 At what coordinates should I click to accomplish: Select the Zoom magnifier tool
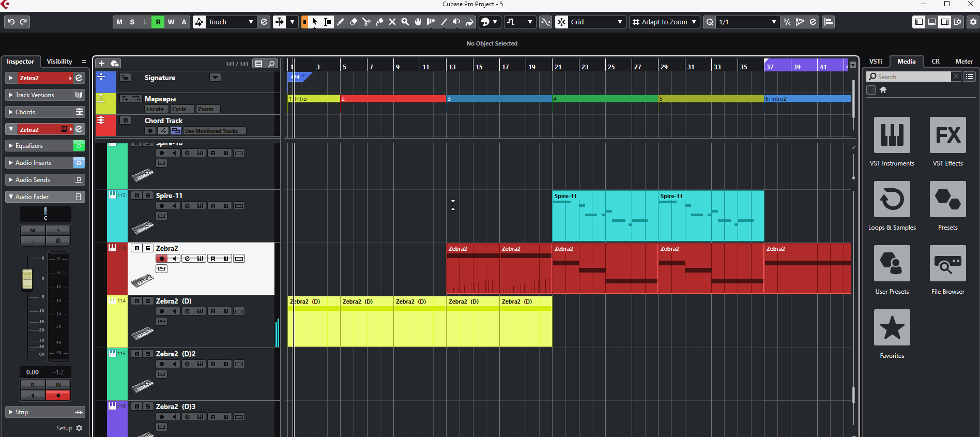click(405, 22)
